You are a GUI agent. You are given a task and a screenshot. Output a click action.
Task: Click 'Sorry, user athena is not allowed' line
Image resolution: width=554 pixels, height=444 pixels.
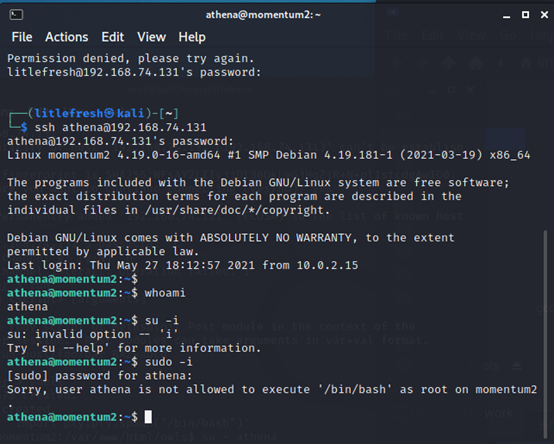tap(272, 390)
